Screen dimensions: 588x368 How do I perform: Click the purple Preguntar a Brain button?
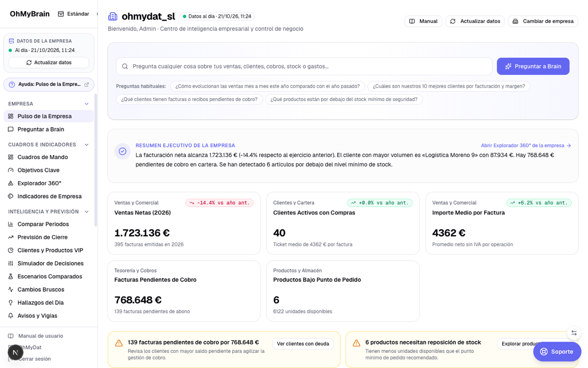[x=533, y=66]
